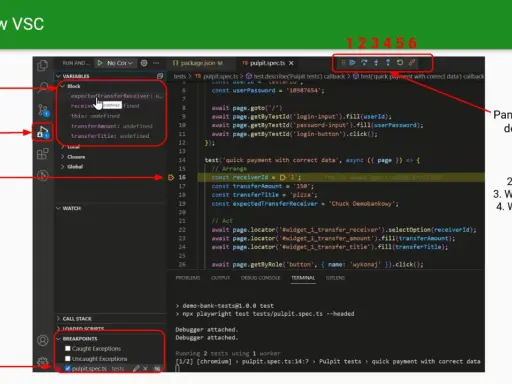Collapse the VARIABLES section
The width and height of the screenshot is (512, 384).
coord(76,76)
